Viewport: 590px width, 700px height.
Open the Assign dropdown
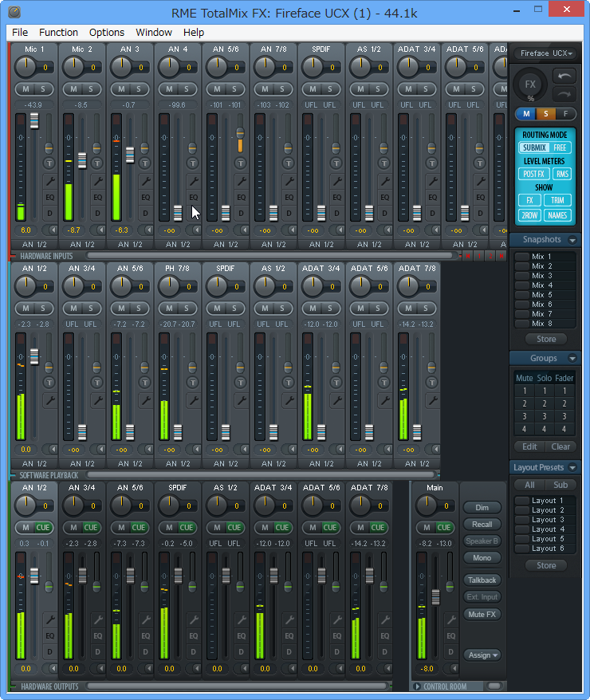(x=482, y=655)
